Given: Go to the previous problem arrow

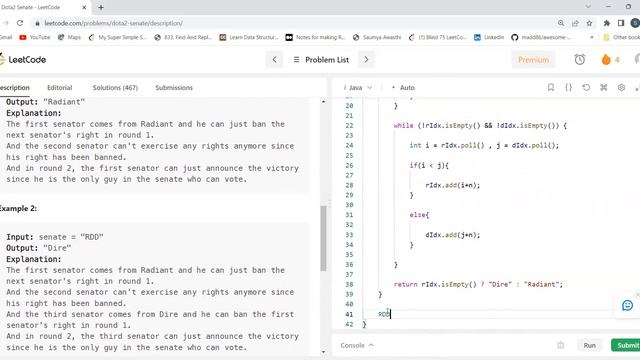Looking at the screenshot, I should pyautogui.click(x=274, y=60).
